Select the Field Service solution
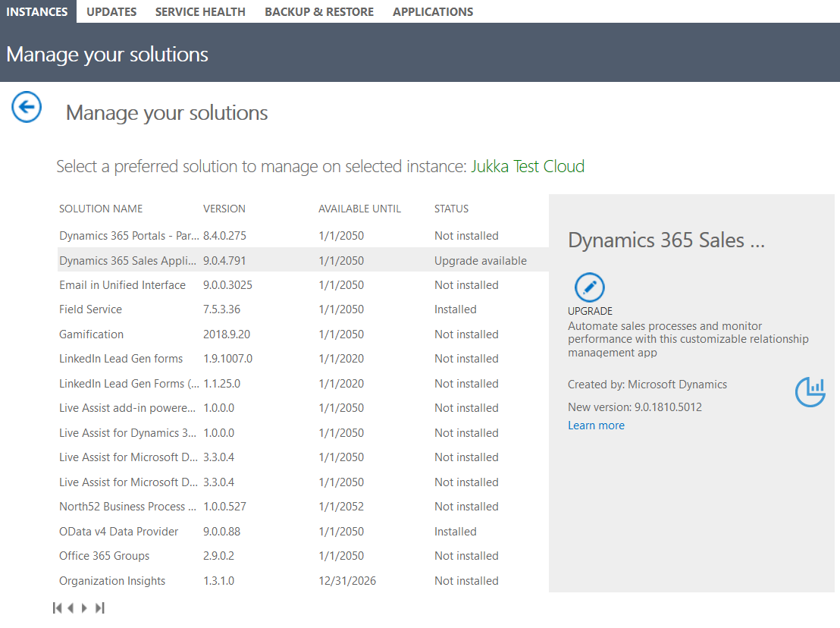Viewport: 840px width, 628px height. coord(303,309)
